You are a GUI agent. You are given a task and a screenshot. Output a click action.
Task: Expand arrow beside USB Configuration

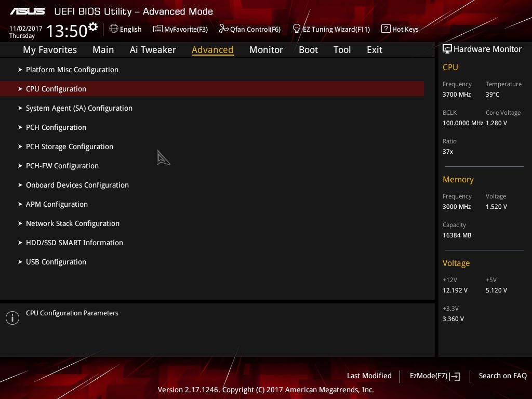(x=20, y=262)
